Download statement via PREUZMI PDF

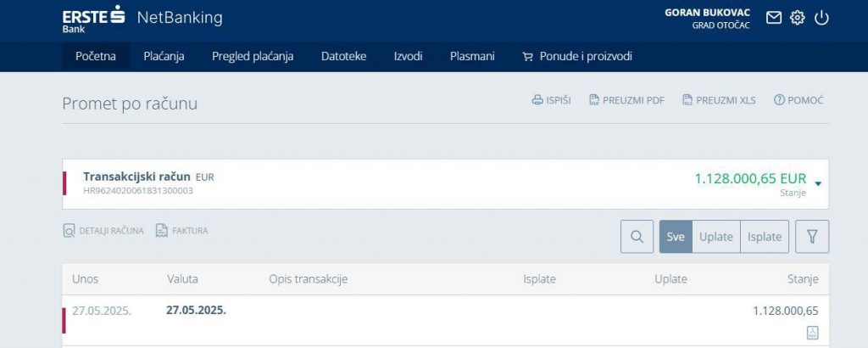(x=626, y=100)
